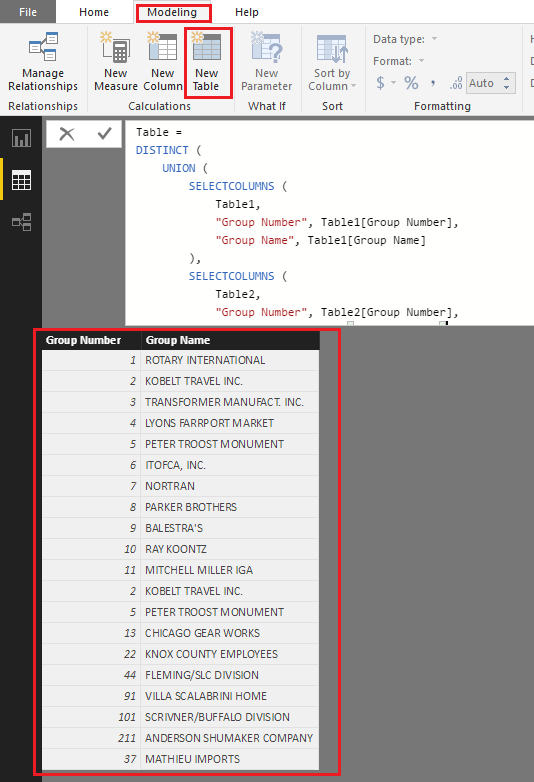Click the DISTINCT keyword in formula
The width and height of the screenshot is (534, 782).
pyautogui.click(x=162, y=150)
